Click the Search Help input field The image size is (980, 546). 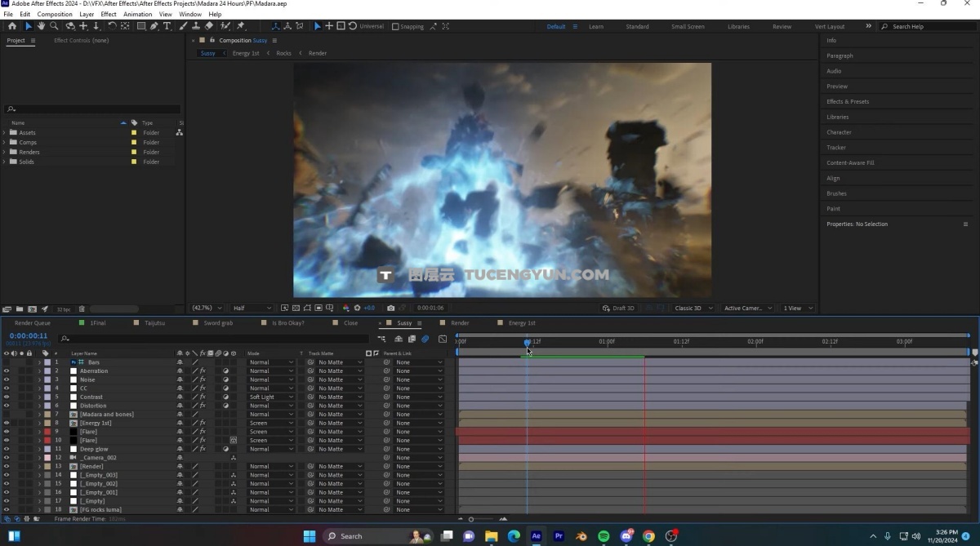[928, 26]
